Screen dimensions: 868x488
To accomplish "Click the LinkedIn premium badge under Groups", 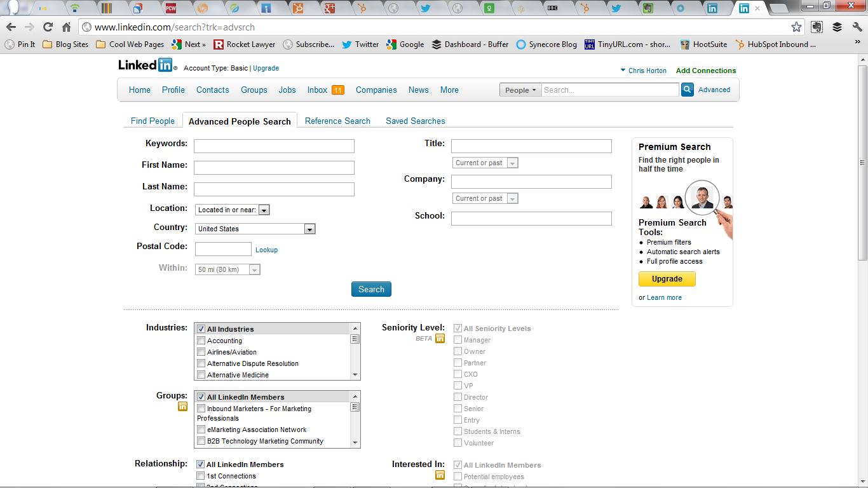I will coord(182,407).
